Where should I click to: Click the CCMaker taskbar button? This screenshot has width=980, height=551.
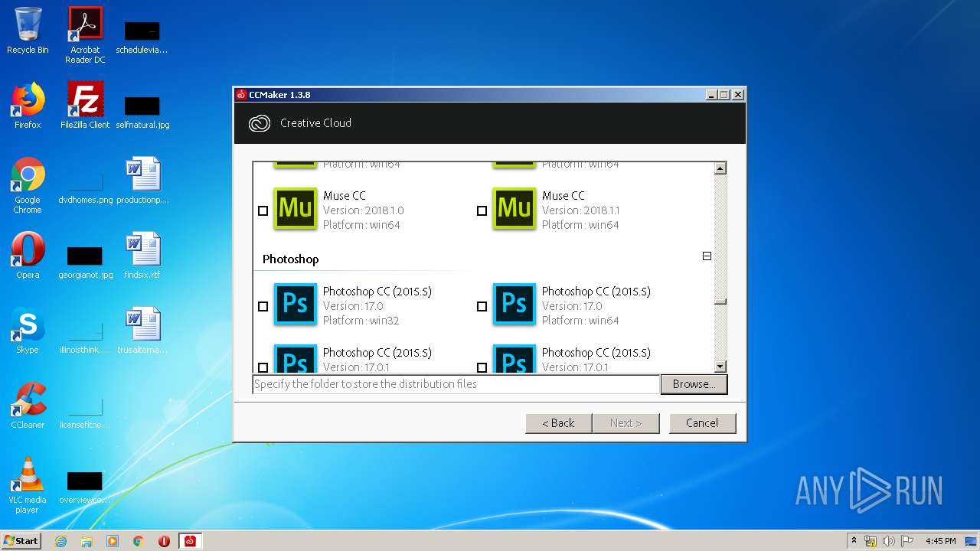point(190,541)
